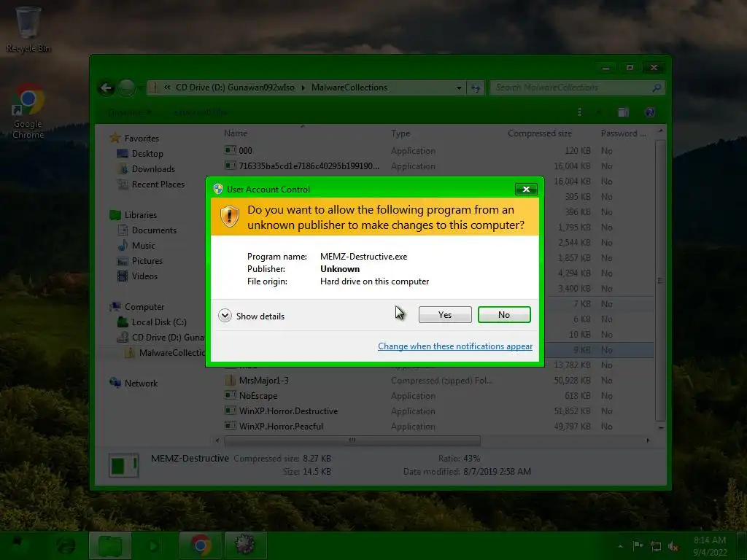
Task: Click CD Drive (D:) breadcrumb segment
Action: [235, 87]
